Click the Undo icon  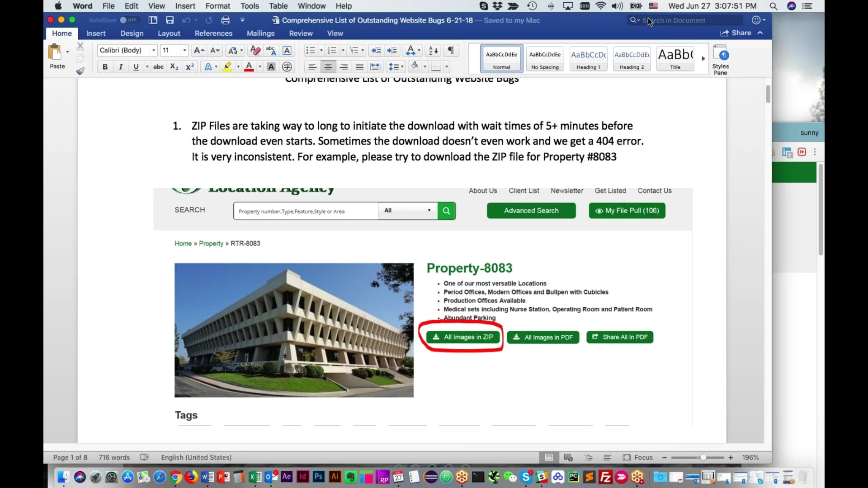pos(187,20)
